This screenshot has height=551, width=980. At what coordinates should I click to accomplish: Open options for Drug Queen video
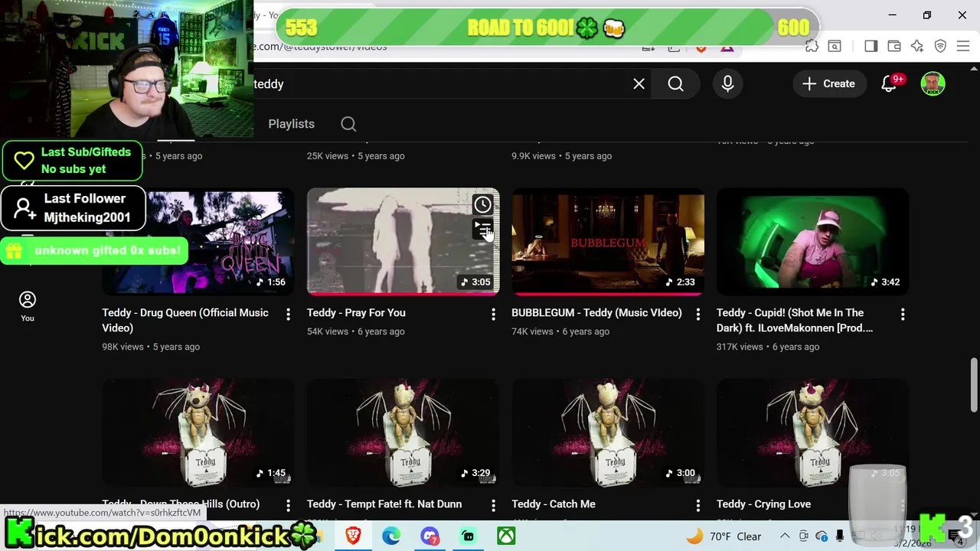click(288, 314)
